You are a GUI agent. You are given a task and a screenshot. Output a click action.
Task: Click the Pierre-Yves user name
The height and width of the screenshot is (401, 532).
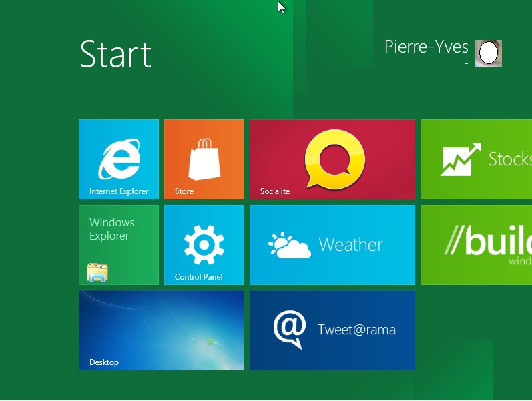pyautogui.click(x=426, y=47)
